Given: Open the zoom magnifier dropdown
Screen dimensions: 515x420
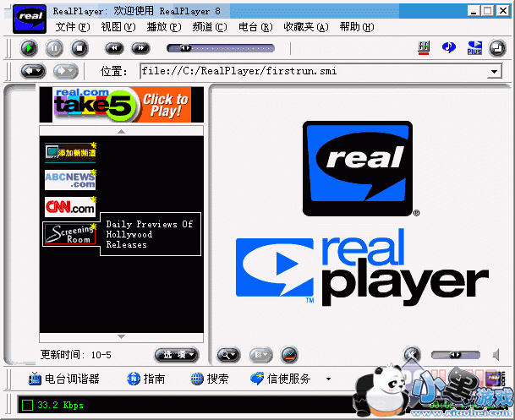Looking at the screenshot, I should [x=228, y=355].
